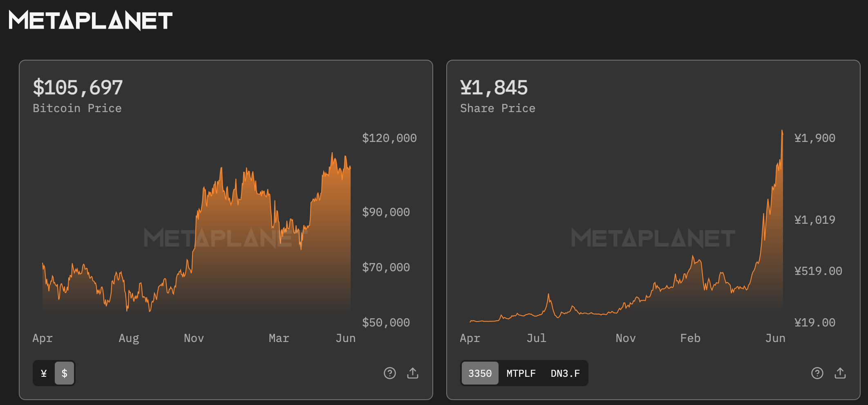Switch to the DN3.F ticker tab
This screenshot has height=405, width=868.
tap(565, 373)
